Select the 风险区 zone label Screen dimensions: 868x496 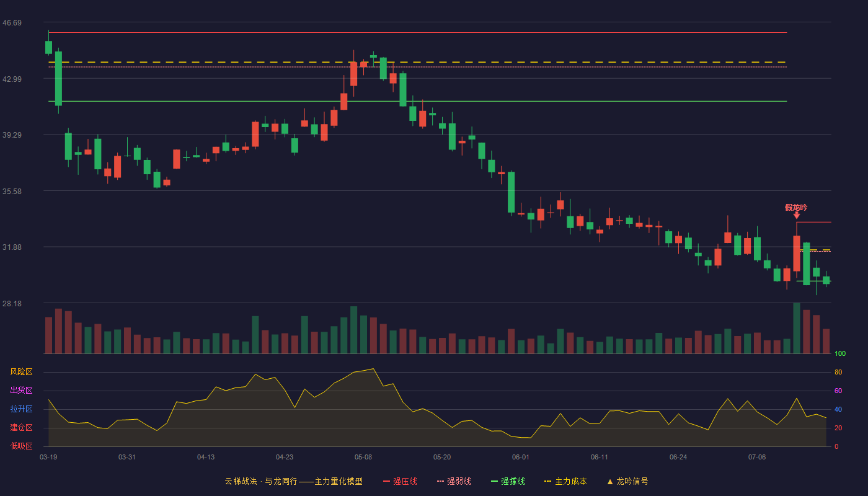(21, 372)
